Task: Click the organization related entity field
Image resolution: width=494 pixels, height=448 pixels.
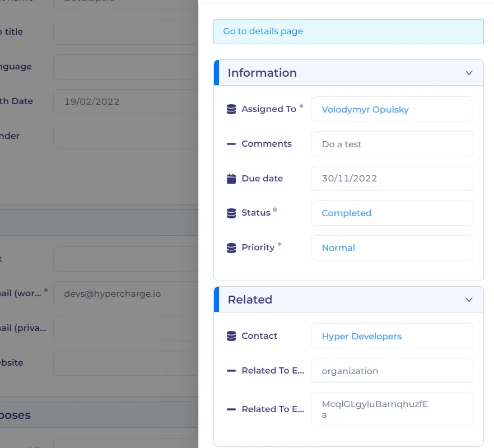Action: click(x=392, y=371)
